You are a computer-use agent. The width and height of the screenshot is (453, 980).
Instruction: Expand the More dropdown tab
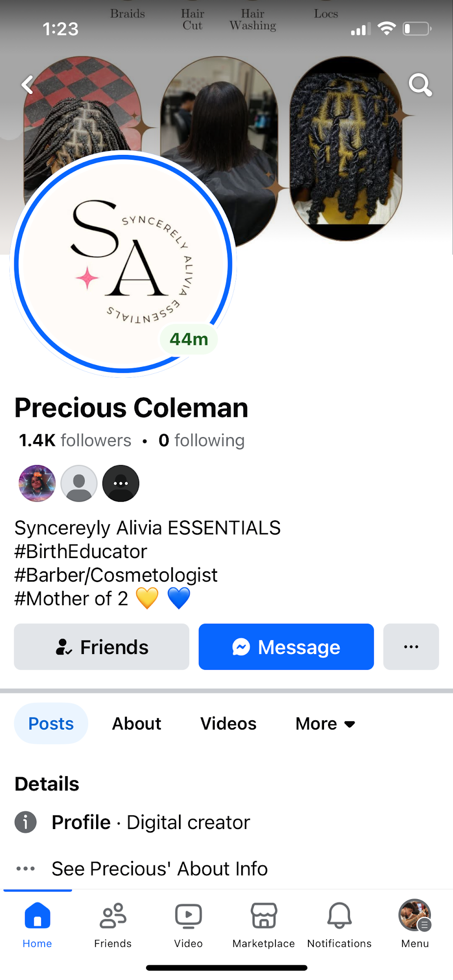coord(325,724)
